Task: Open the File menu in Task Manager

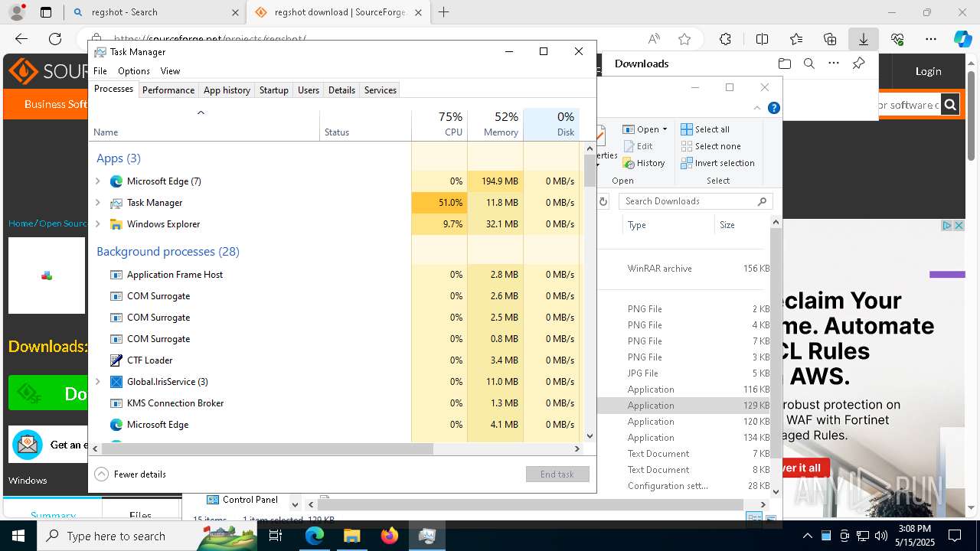Action: point(100,70)
